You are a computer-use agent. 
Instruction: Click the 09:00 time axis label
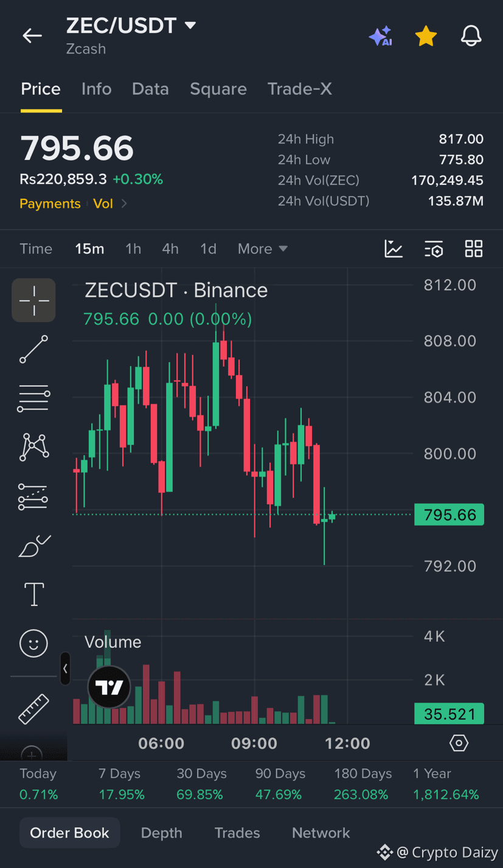click(x=254, y=743)
